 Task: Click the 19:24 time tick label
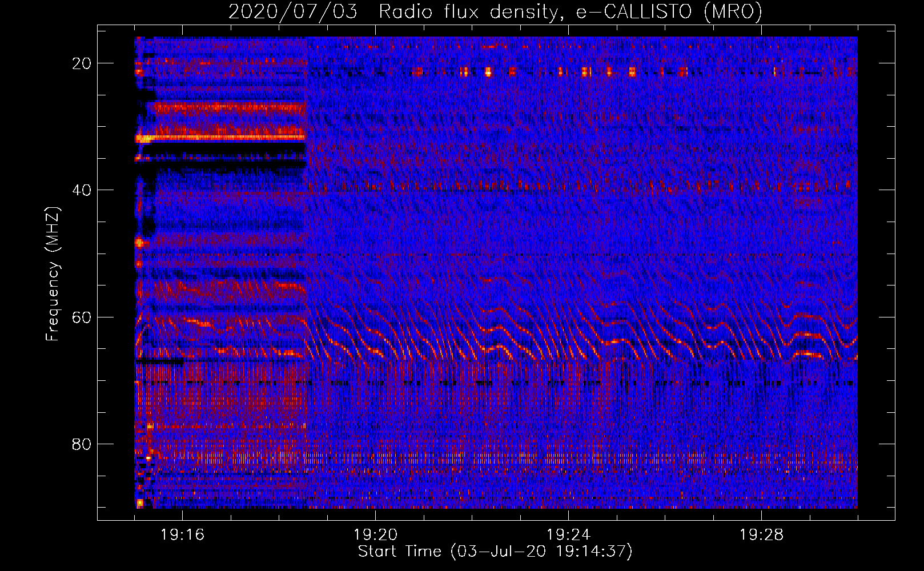click(x=568, y=535)
